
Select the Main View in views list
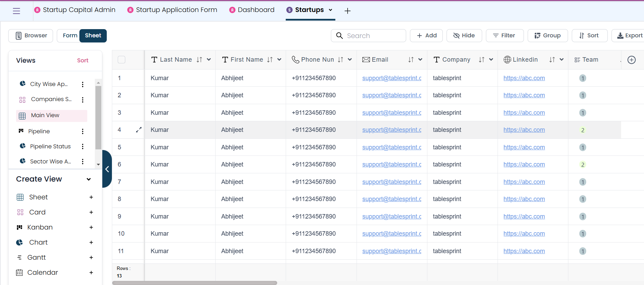[52, 116]
